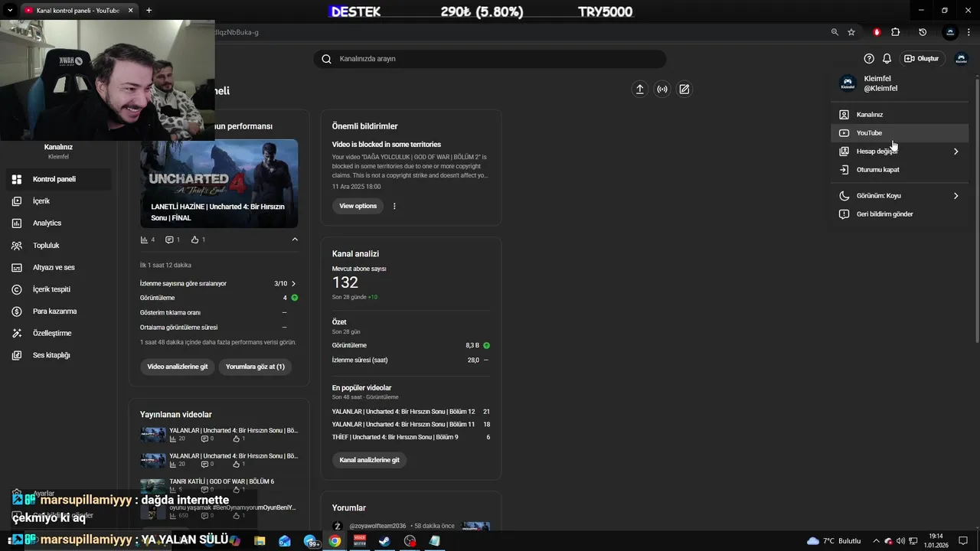Select Kanalınız in account menu
The image size is (980, 551).
pyautogui.click(x=900, y=115)
